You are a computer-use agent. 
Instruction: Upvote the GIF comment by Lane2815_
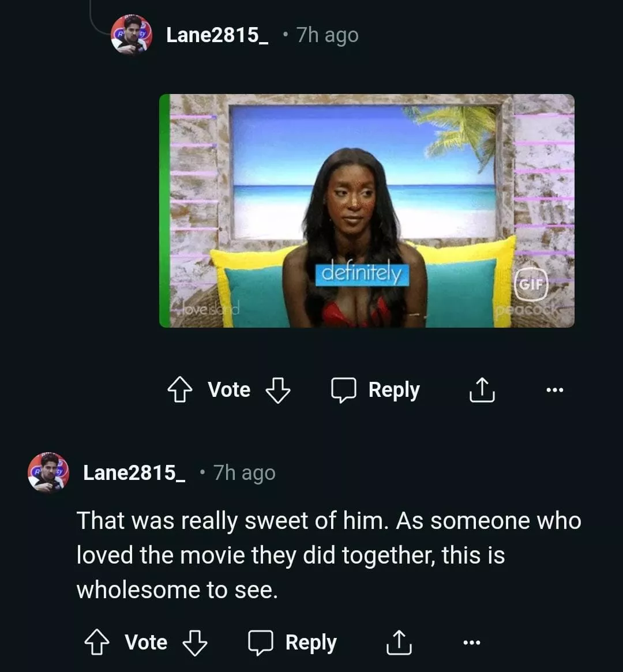[x=179, y=391]
